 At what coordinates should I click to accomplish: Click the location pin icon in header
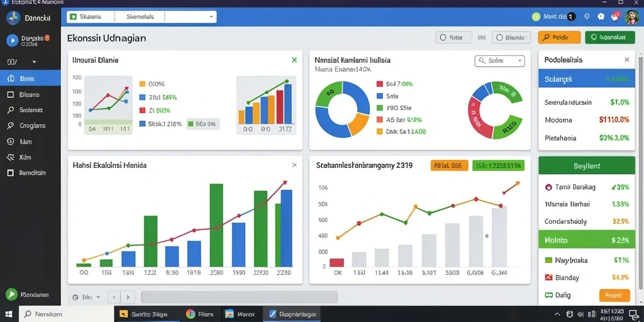click(x=587, y=17)
